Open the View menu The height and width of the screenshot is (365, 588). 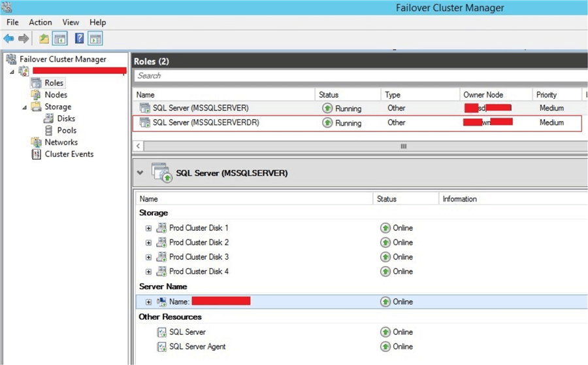[x=71, y=22]
